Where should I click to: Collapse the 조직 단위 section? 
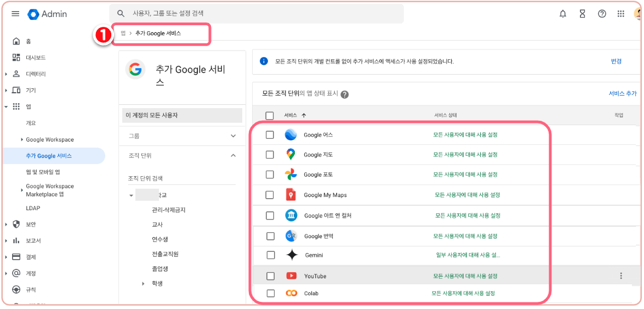click(233, 155)
